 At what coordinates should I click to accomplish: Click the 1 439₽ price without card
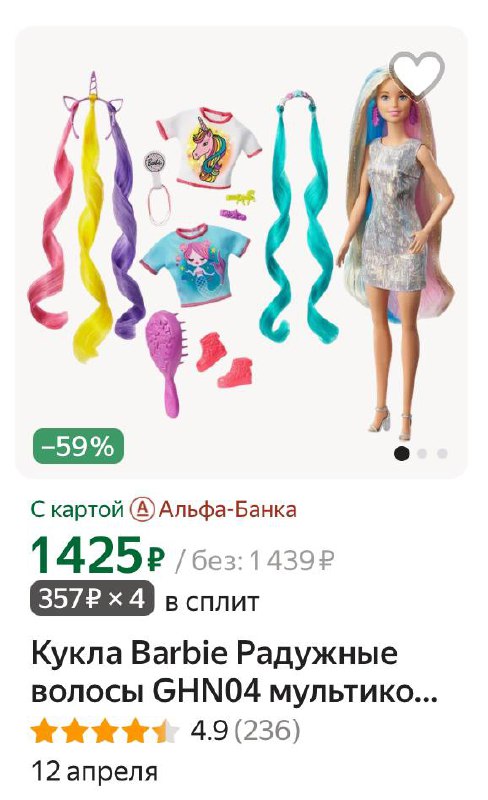tap(291, 561)
